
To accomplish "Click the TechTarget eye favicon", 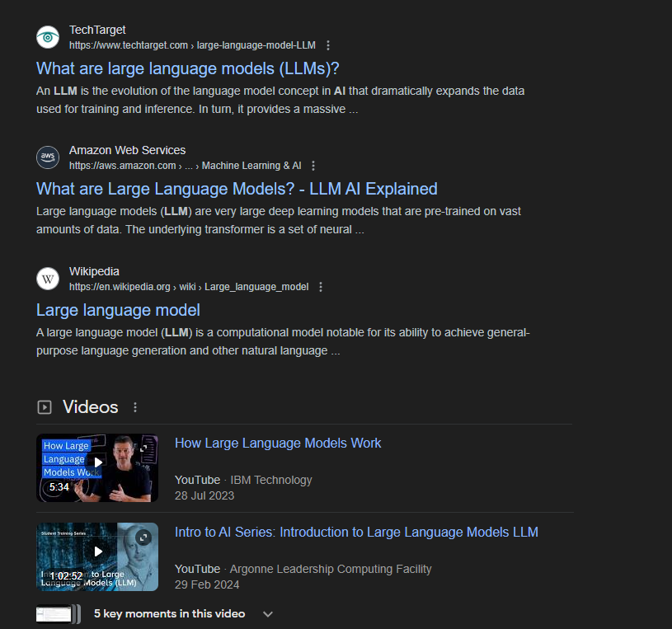I will (48, 37).
